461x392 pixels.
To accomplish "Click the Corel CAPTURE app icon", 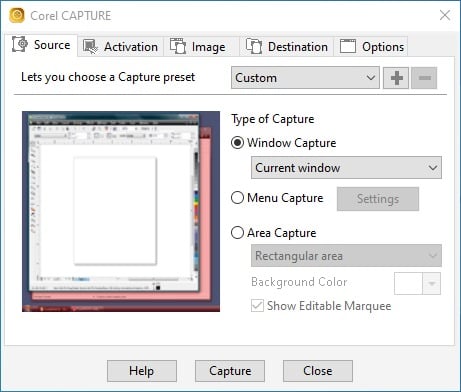I will [x=17, y=15].
